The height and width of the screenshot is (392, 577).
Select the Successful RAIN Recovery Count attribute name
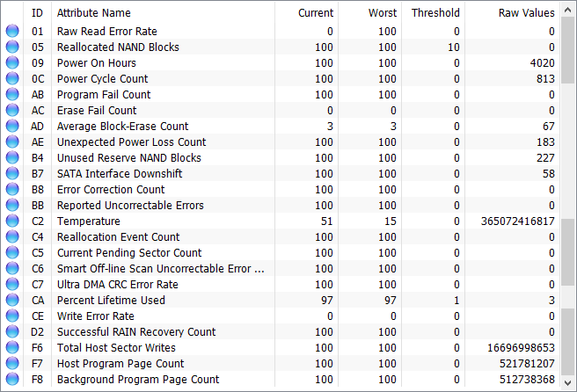click(136, 331)
